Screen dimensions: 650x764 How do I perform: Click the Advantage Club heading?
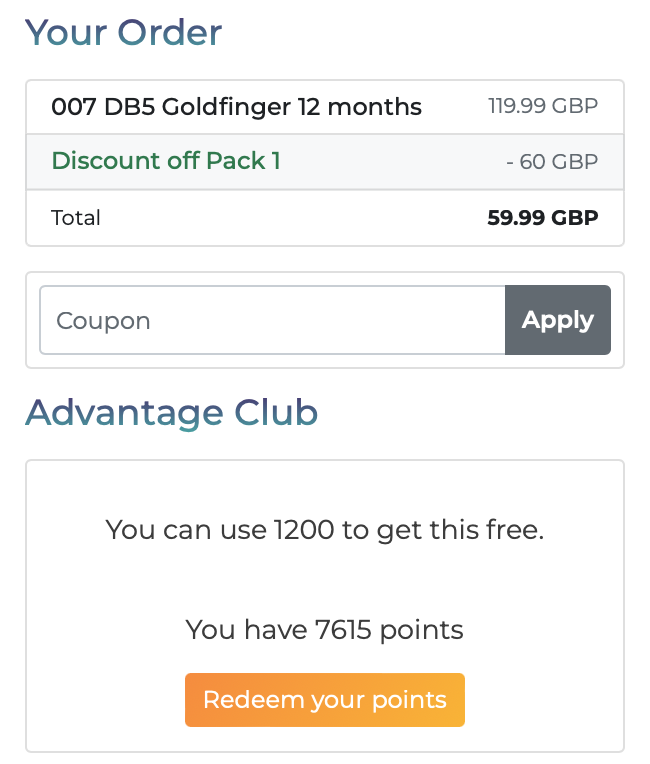(x=172, y=413)
